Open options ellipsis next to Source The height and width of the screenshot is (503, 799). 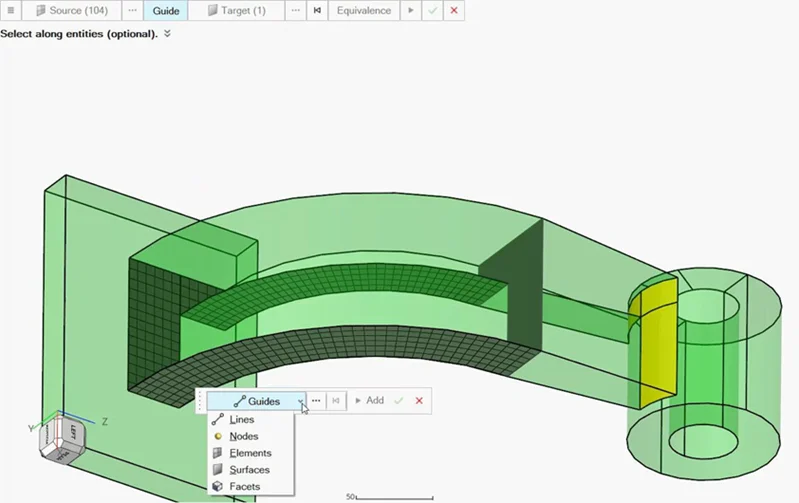133,11
